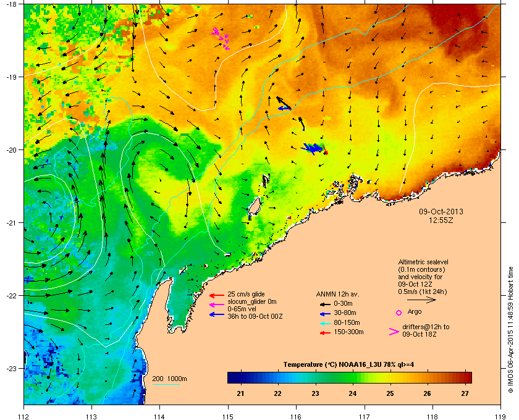Click the '200 1000m' depth contour label
The image size is (519, 420).
pos(169,379)
